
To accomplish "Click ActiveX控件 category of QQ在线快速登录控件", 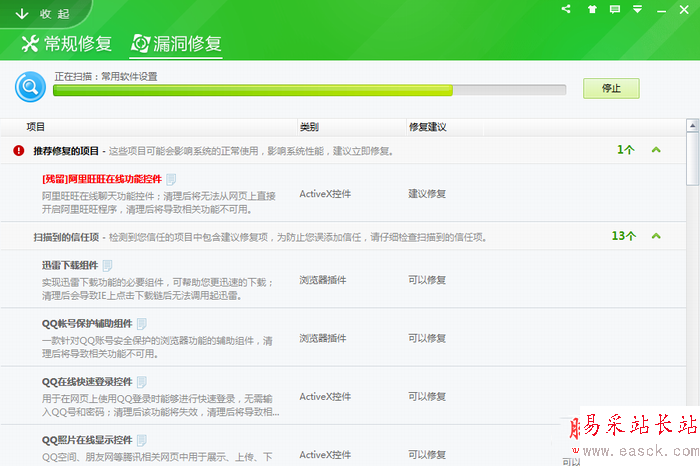I will click(x=325, y=396).
